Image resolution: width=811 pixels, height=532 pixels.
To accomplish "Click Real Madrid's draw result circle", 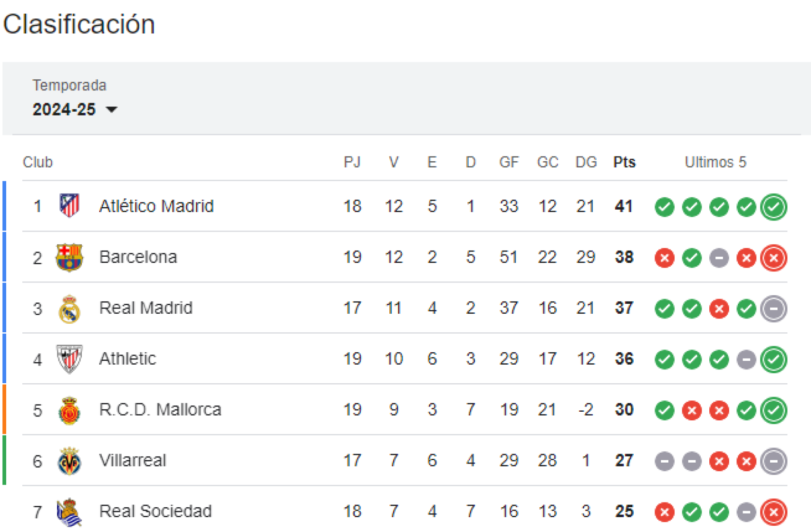I will coord(773,308).
